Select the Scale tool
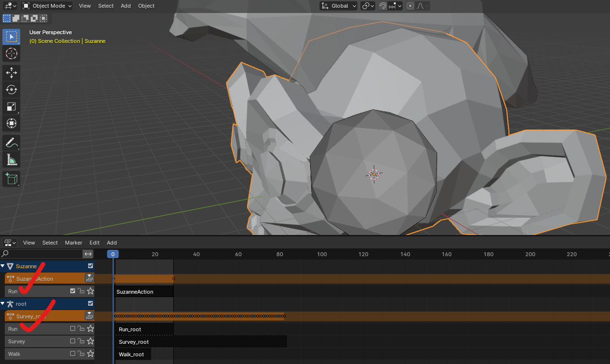 click(12, 106)
